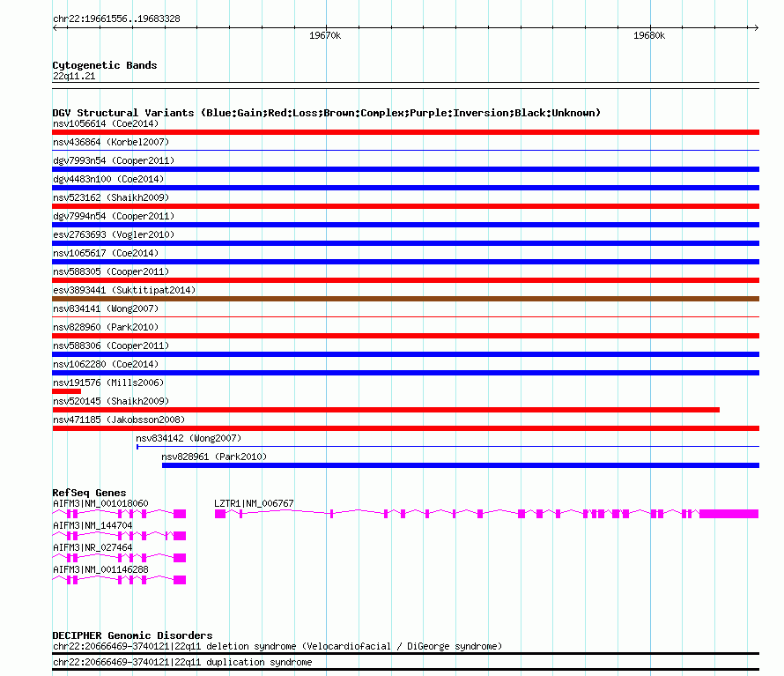Click the ruler's left arrow end
The height and width of the screenshot is (676, 784).
[x=55, y=27]
